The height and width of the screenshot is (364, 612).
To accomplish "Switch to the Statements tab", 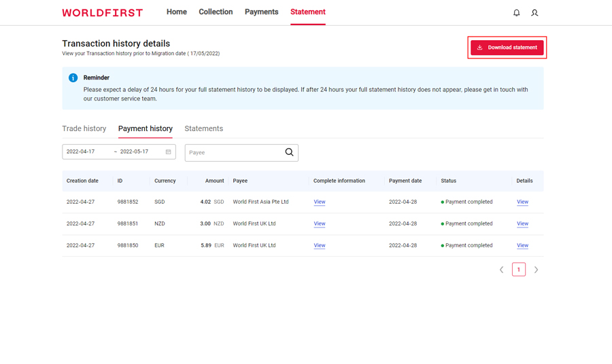I will point(204,128).
